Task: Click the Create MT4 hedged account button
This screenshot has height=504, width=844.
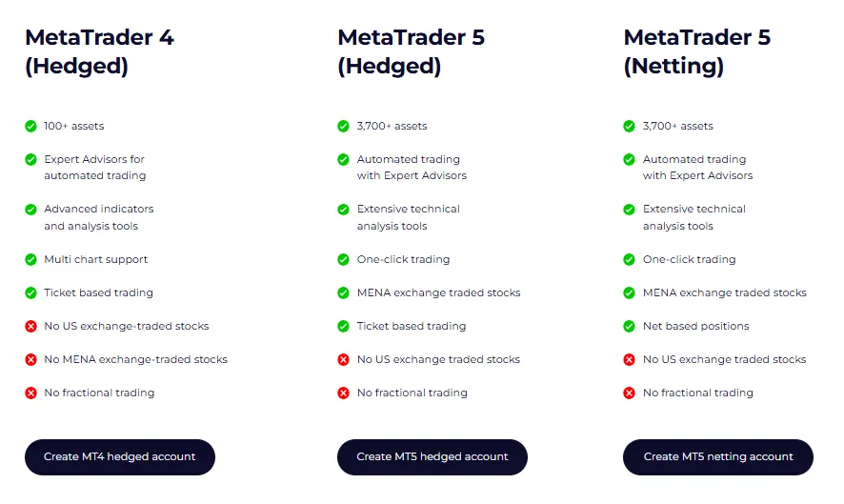Action: (120, 456)
